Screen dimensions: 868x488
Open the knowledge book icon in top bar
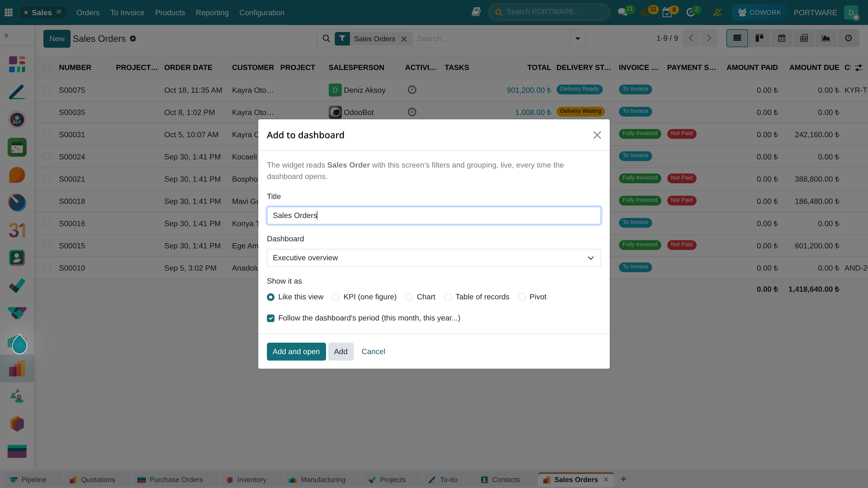point(476,12)
